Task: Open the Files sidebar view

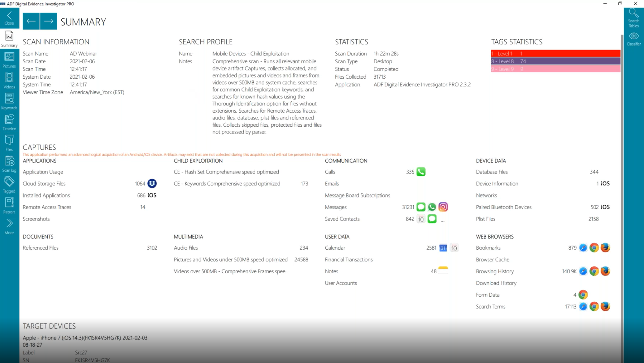Action: tap(9, 143)
